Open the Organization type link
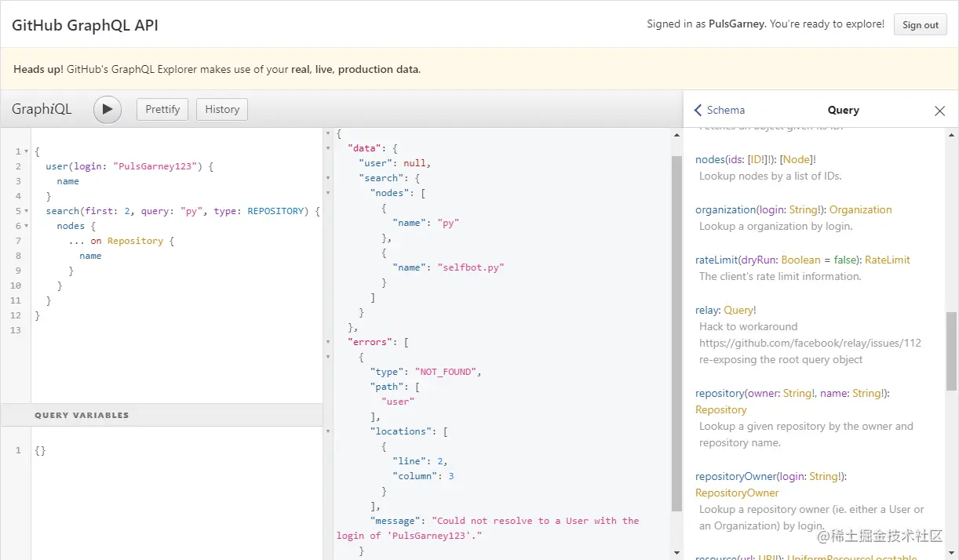Viewport: 959px width, 560px height. click(x=860, y=209)
